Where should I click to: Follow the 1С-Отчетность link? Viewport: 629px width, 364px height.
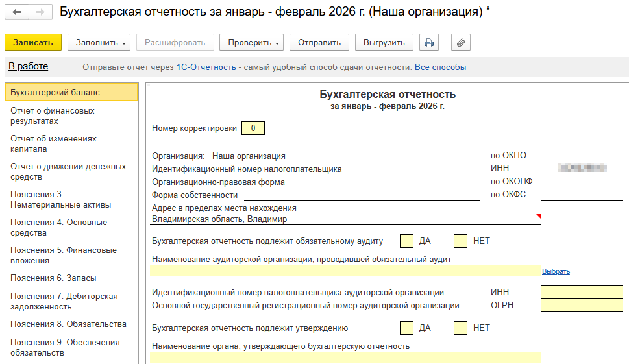206,67
